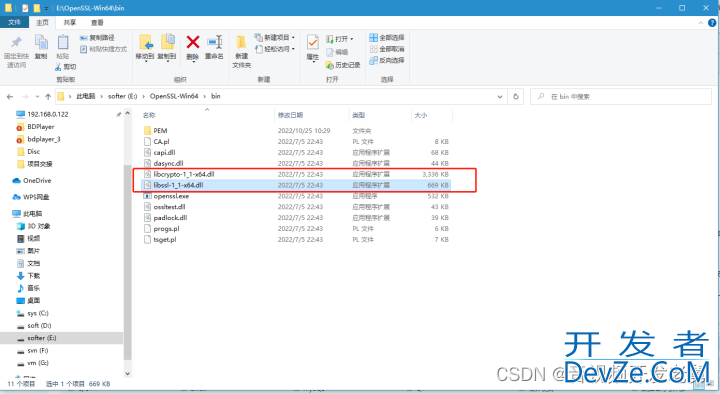Click the Help question mark icon
The width and height of the screenshot is (720, 394).
click(x=713, y=23)
